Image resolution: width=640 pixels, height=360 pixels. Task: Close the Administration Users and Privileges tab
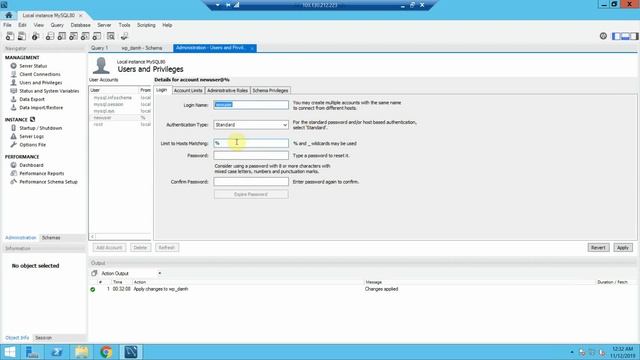(252, 48)
